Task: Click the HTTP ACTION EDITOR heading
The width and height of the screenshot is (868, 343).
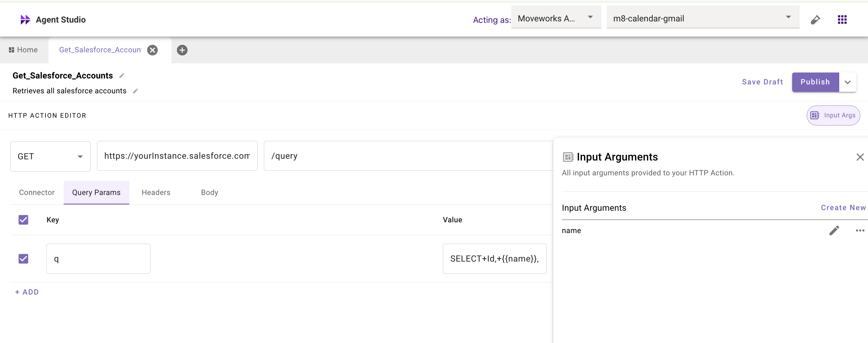Action: pos(47,115)
